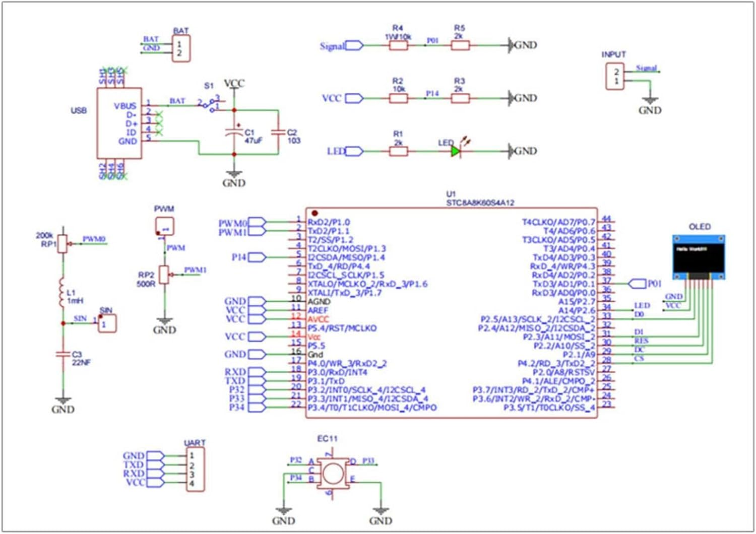The image size is (756, 534).
Task: Click the L1 1mH inductor coil
Action: click(x=62, y=292)
